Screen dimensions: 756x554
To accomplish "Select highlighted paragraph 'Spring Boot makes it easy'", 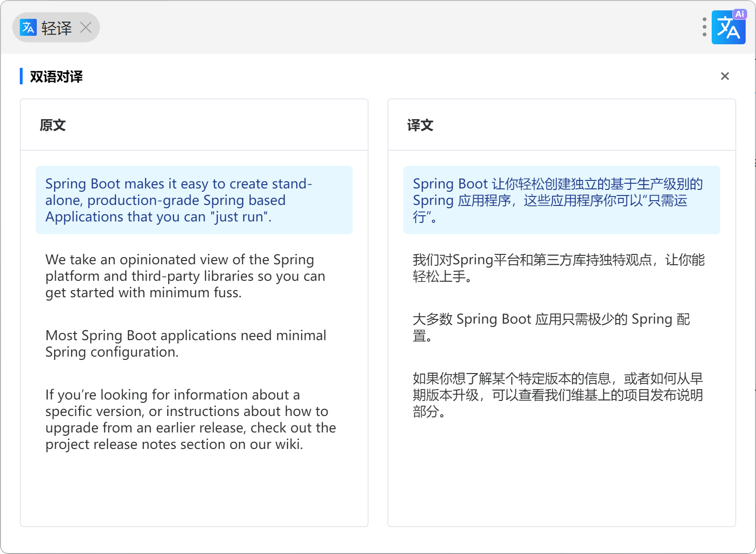I will pyautogui.click(x=194, y=200).
